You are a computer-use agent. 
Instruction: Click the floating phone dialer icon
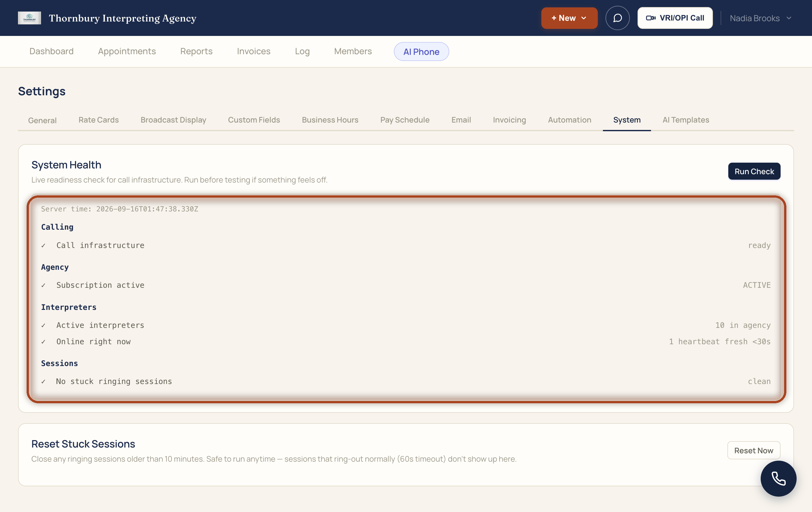tap(778, 478)
